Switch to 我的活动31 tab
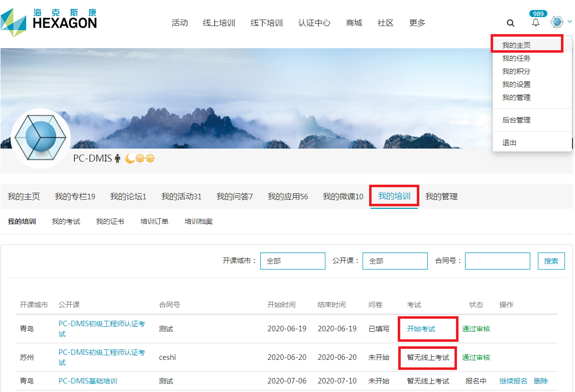The image size is (575, 392). (181, 196)
